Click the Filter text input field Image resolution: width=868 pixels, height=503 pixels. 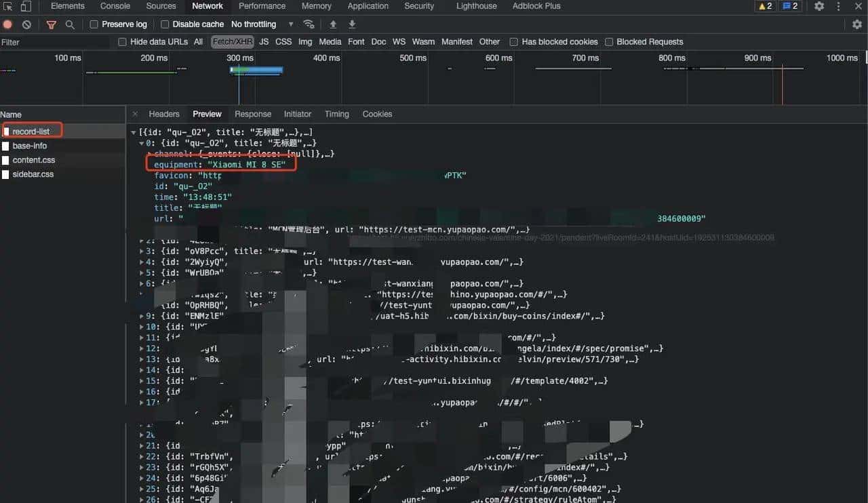point(54,42)
